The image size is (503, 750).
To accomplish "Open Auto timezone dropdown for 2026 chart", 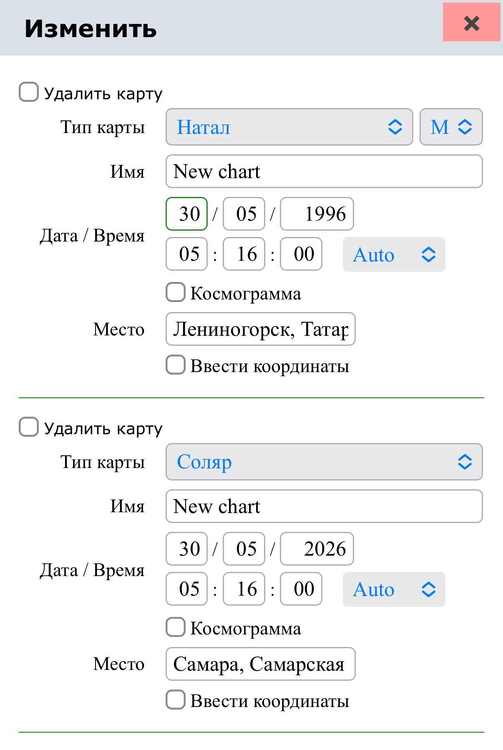I will (394, 589).
